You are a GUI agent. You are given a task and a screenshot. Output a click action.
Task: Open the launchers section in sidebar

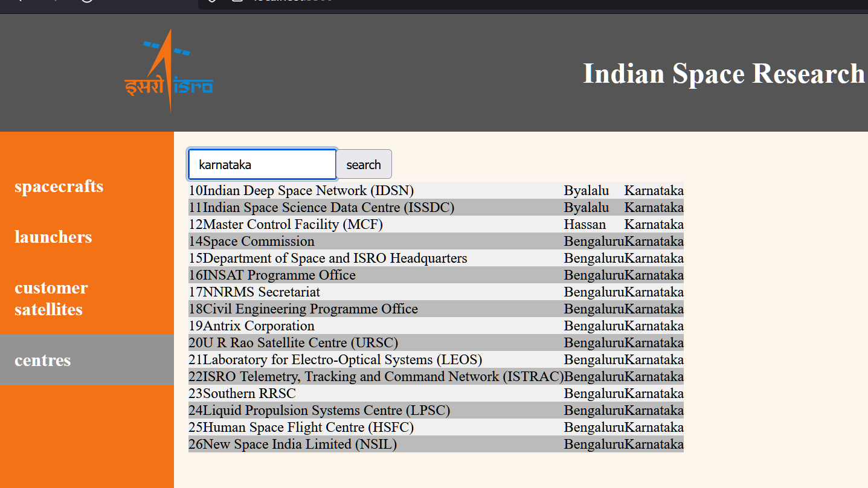point(53,237)
